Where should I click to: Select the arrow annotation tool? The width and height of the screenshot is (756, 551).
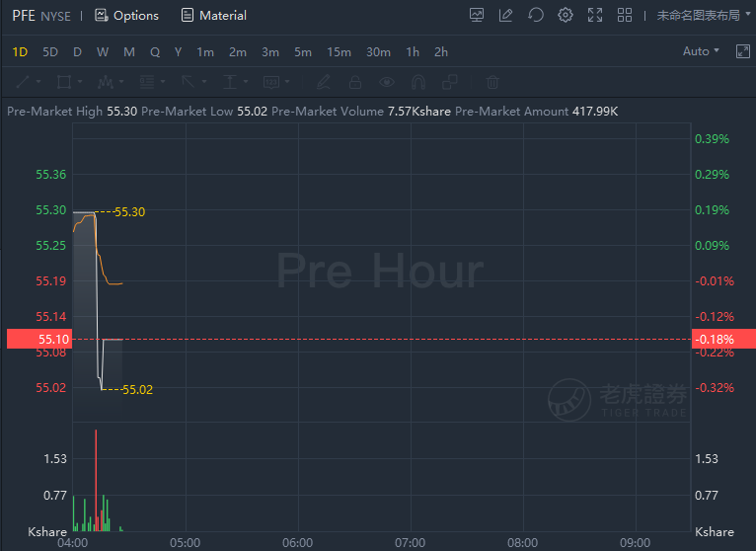(x=189, y=82)
